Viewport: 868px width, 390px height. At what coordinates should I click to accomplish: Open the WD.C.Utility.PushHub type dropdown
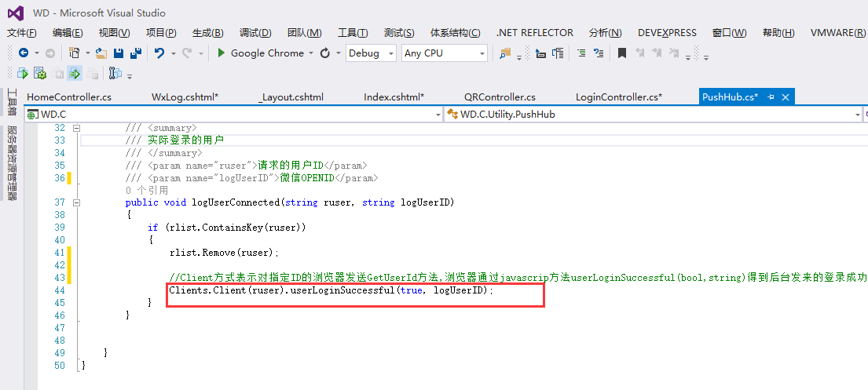[x=654, y=115]
